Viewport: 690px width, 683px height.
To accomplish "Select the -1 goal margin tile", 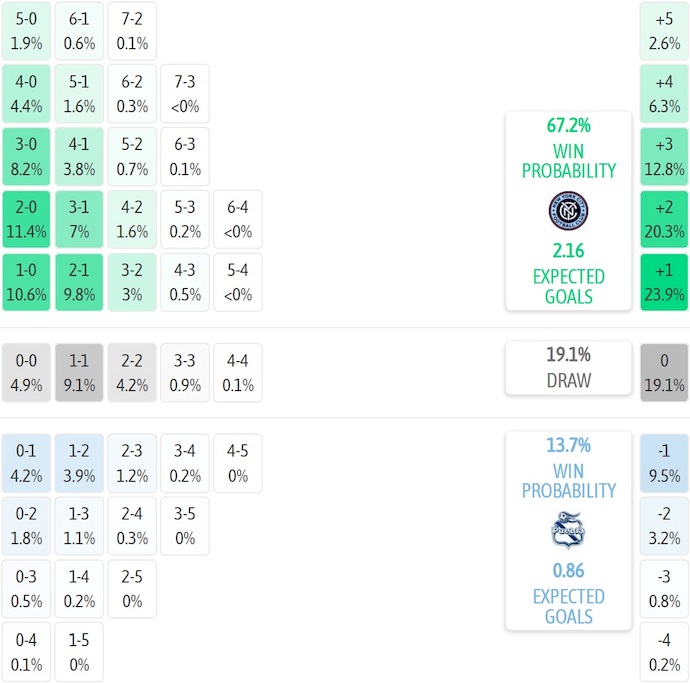I will [664, 462].
